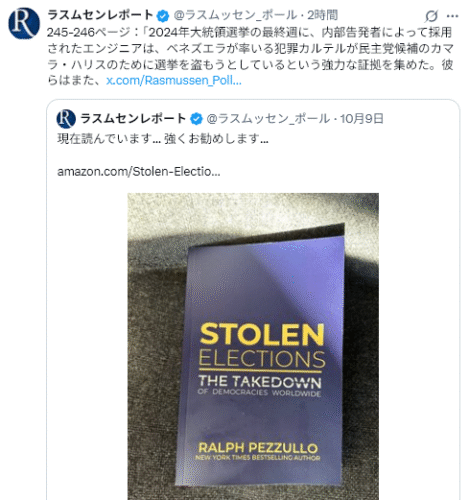Click the quoted text 現在読んでいます… 強くお勧めします…
This screenshot has height=500, width=469.
[x=163, y=138]
